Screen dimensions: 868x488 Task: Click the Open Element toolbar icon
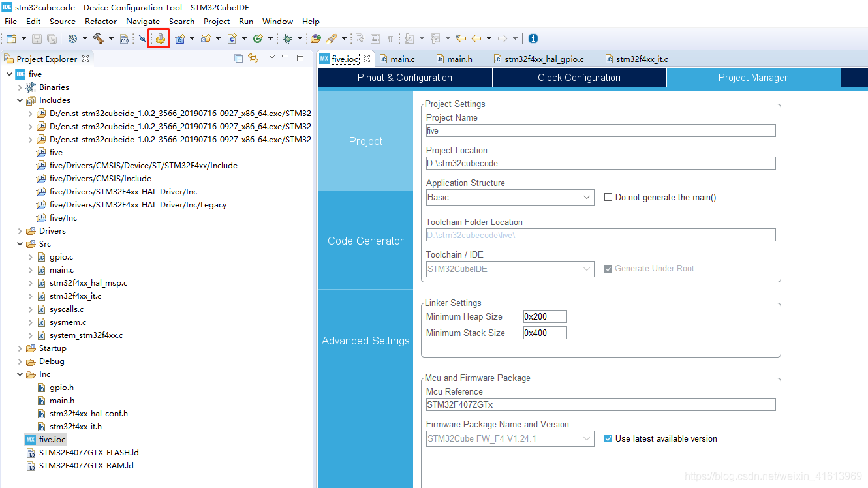pyautogui.click(x=316, y=38)
